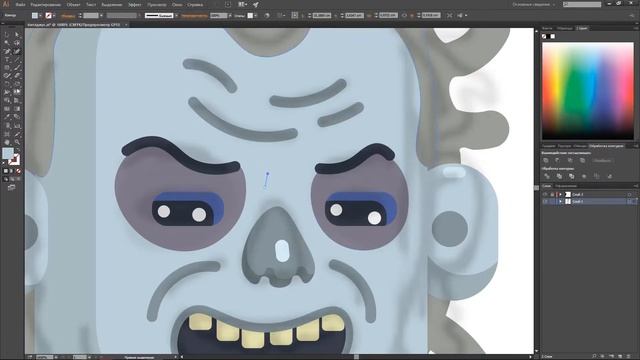
Task: Select the Pen tool
Action: [7, 51]
